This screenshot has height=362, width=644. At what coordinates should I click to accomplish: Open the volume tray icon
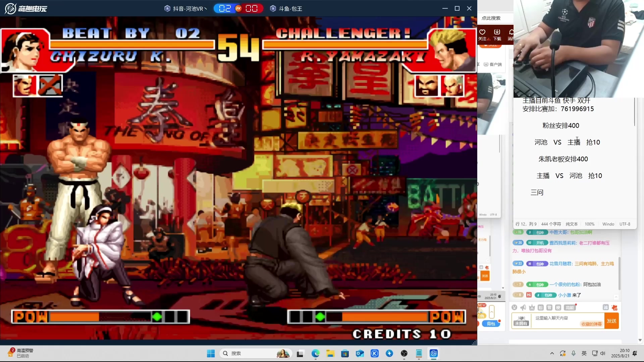click(603, 353)
